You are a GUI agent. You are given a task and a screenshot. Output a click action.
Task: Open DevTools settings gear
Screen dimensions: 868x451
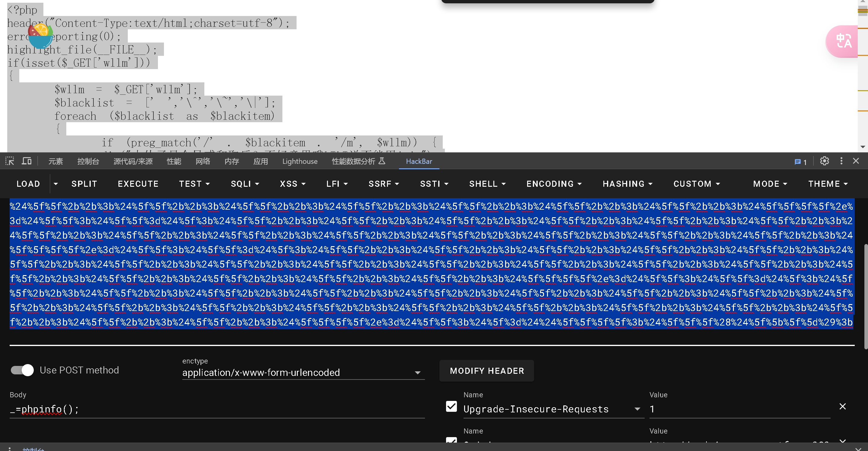(824, 161)
